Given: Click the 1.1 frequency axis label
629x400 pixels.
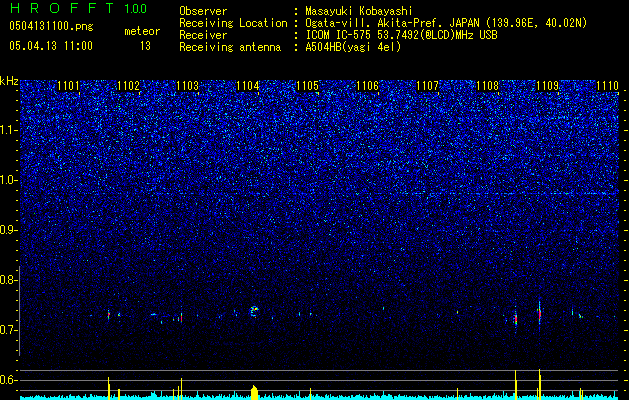Looking at the screenshot, I should point(9,130).
